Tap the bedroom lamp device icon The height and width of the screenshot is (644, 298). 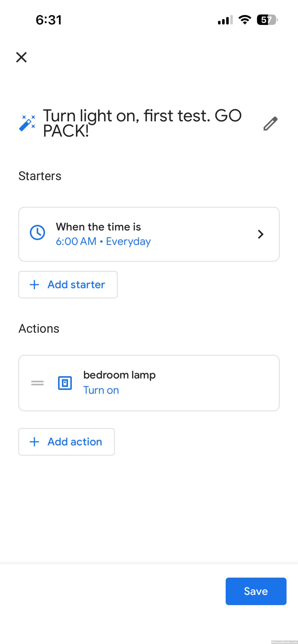[65, 383]
